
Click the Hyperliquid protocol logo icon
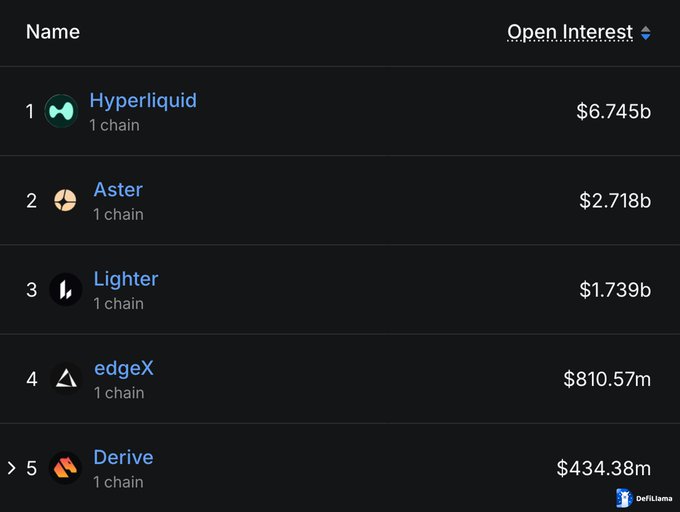pyautogui.click(x=61, y=111)
